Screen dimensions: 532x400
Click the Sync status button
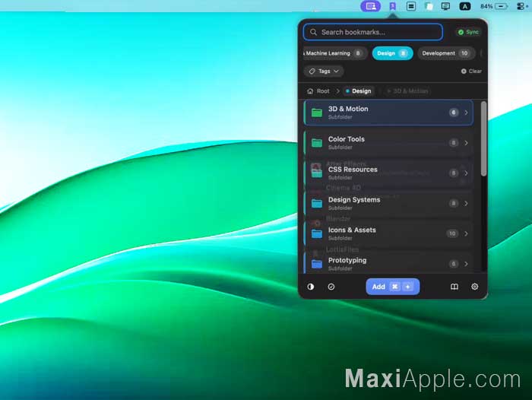pyautogui.click(x=468, y=32)
